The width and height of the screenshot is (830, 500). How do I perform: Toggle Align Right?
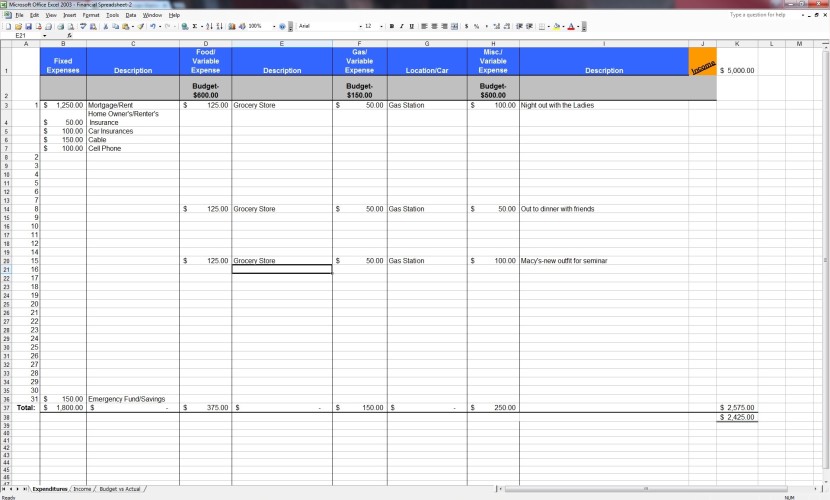tap(444, 26)
